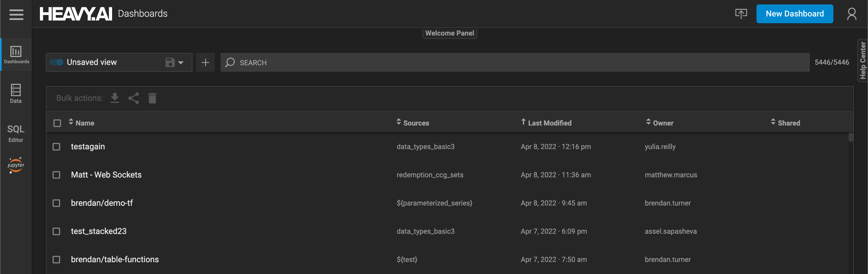Toggle the Unsaved view switch
This screenshot has height=274, width=868.
(x=56, y=62)
